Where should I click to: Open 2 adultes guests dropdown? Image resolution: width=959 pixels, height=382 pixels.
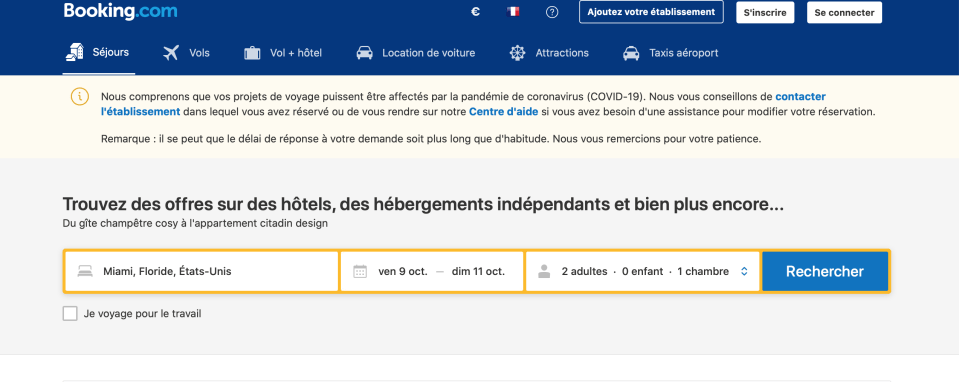pyautogui.click(x=585, y=271)
